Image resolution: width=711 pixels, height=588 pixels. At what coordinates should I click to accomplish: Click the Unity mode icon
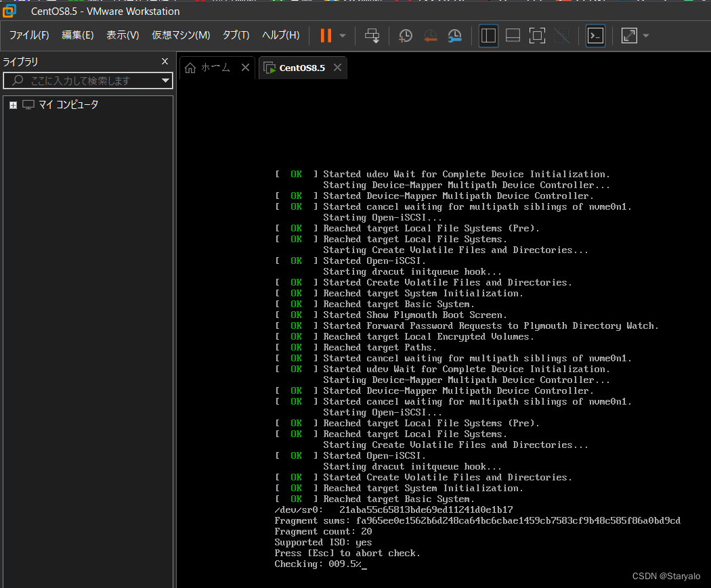coord(562,35)
